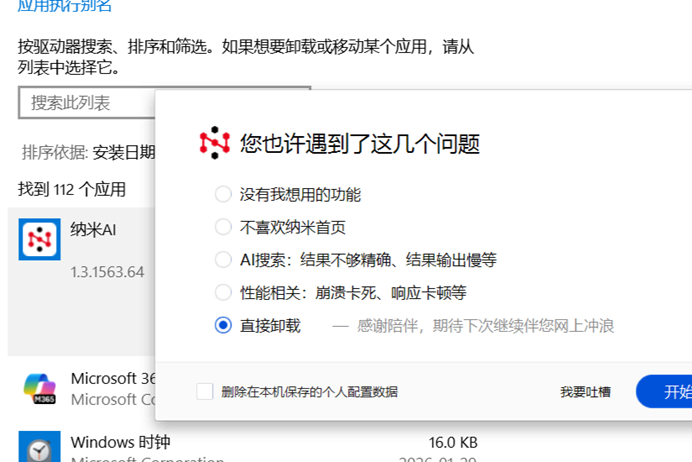Select the 没有我想用的功能 option

pos(223,194)
